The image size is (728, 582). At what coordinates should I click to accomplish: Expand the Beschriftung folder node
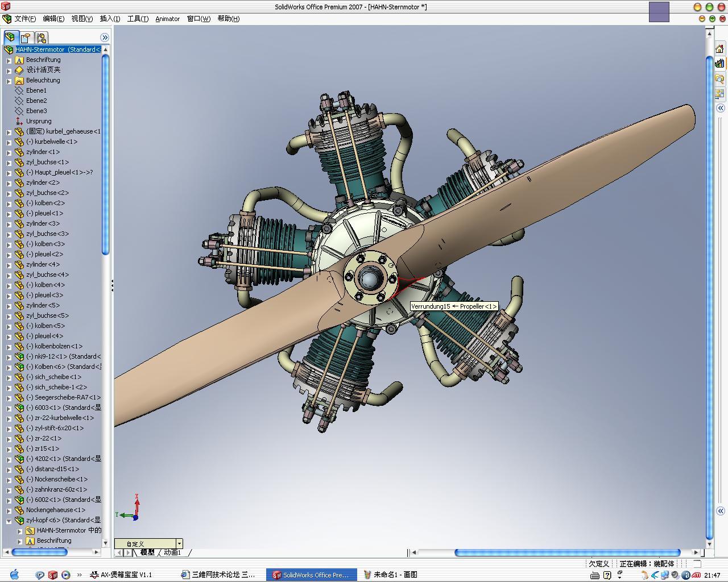(x=9, y=60)
